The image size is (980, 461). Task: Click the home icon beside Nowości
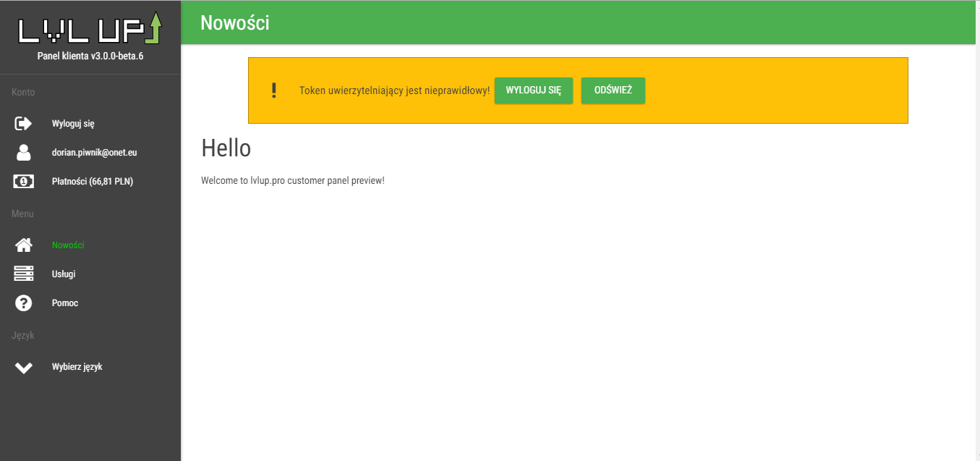24,245
